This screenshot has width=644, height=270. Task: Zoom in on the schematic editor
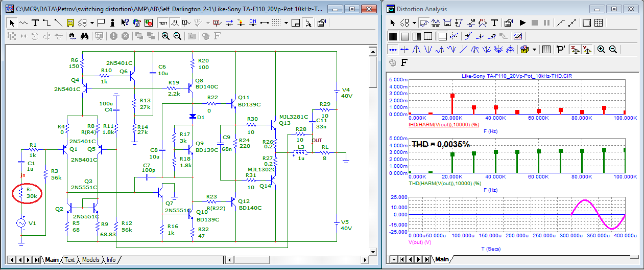pos(165,36)
